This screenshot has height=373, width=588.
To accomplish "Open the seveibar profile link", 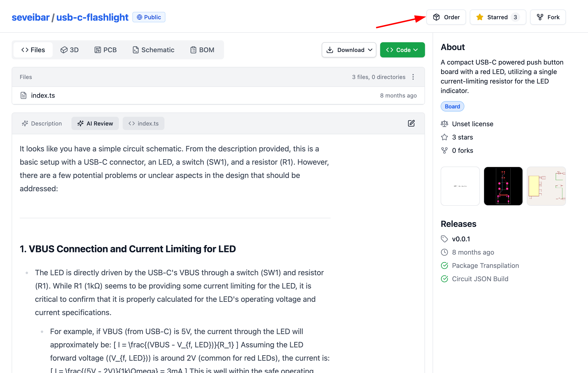I will [x=31, y=17].
